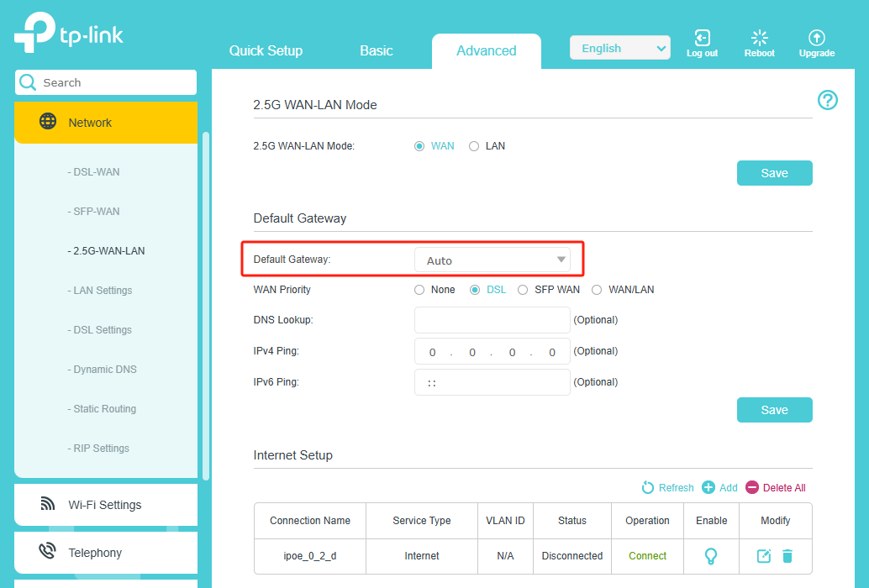Click the Log out icon

click(702, 39)
